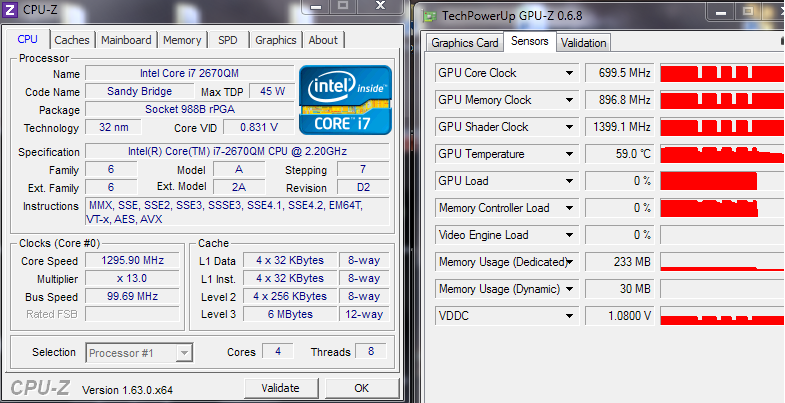Click the Level 3 6 MBytes value
The image size is (785, 403).
[x=290, y=314]
